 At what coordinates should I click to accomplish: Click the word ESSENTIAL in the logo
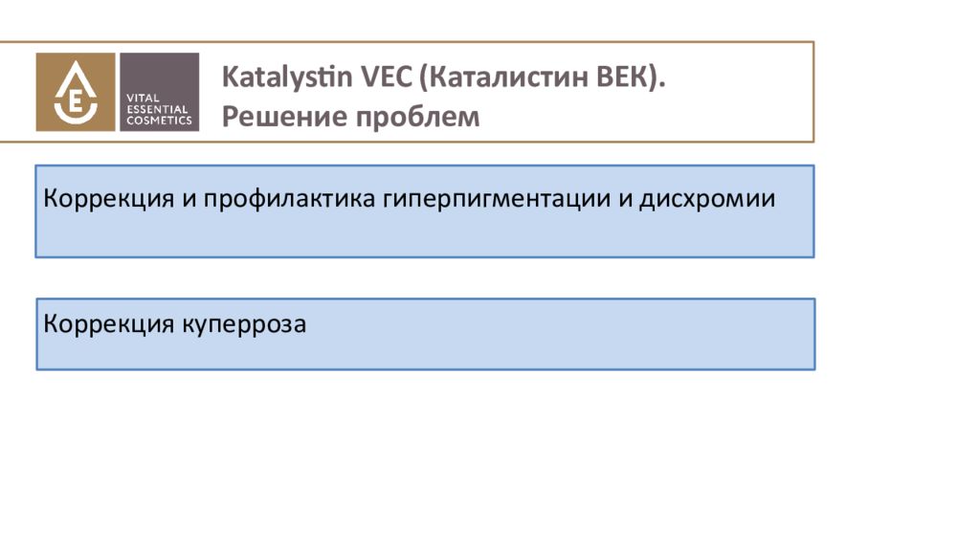(x=157, y=109)
